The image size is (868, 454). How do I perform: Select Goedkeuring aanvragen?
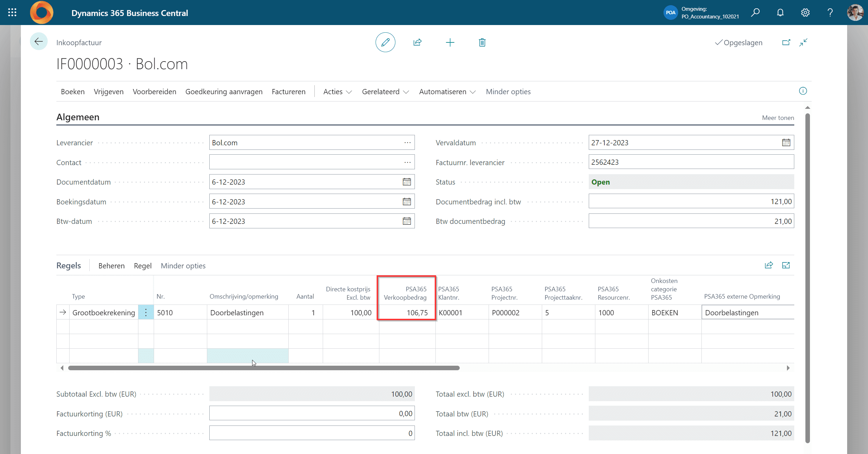pos(224,92)
